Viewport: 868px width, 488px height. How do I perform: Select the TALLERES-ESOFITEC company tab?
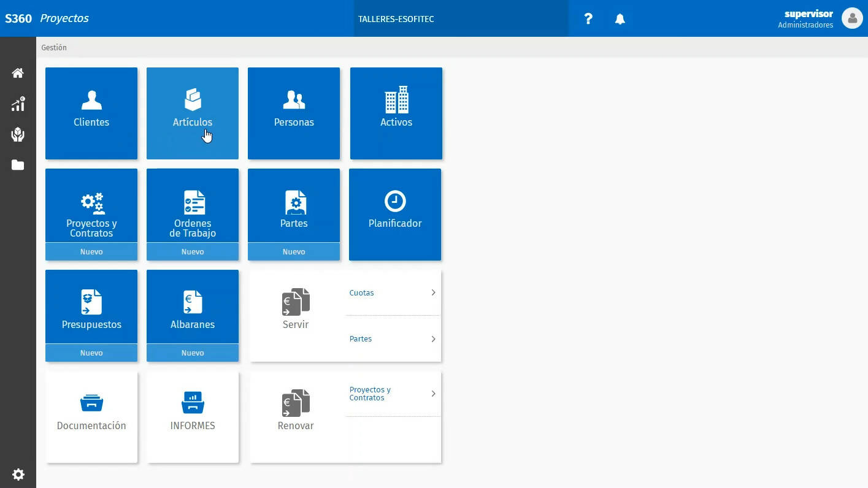[461, 18]
